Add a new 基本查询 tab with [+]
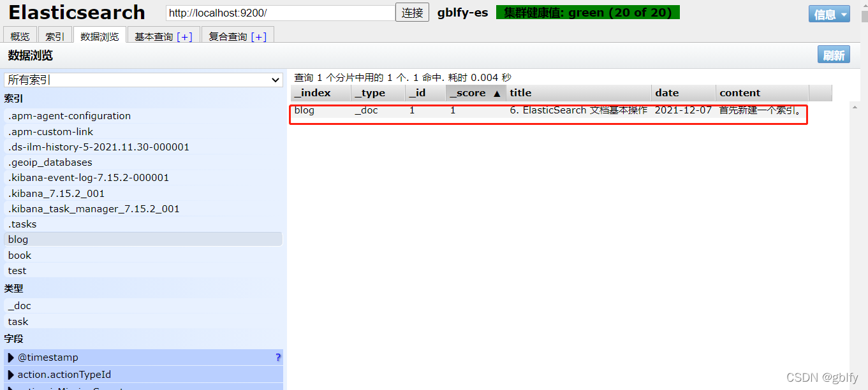This screenshot has width=868, height=390. click(x=184, y=37)
